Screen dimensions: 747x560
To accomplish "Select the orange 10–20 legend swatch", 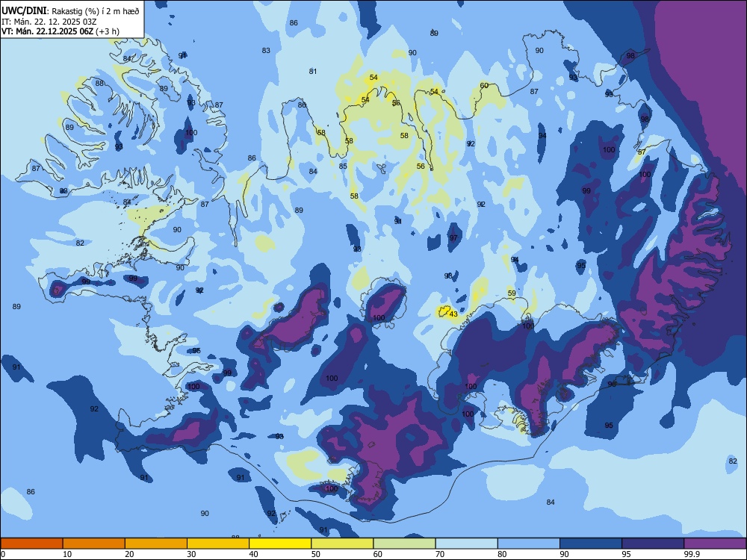I will point(94,544).
